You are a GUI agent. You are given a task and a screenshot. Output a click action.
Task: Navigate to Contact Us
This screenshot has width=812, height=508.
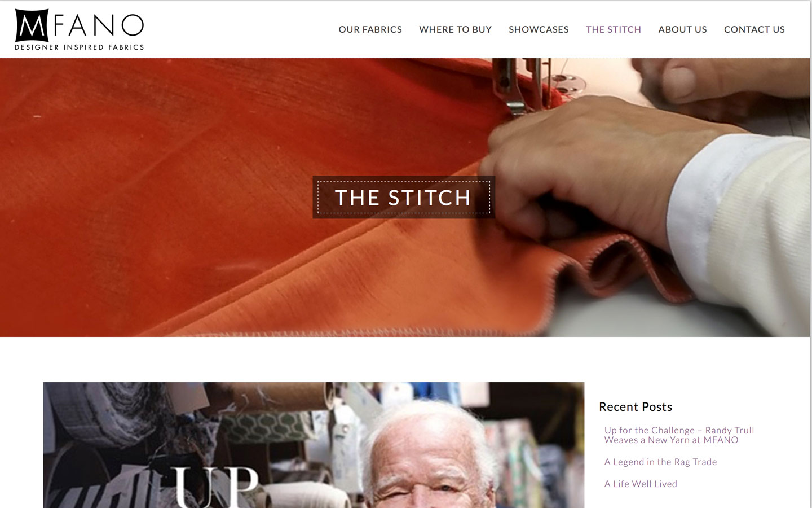[x=754, y=29]
